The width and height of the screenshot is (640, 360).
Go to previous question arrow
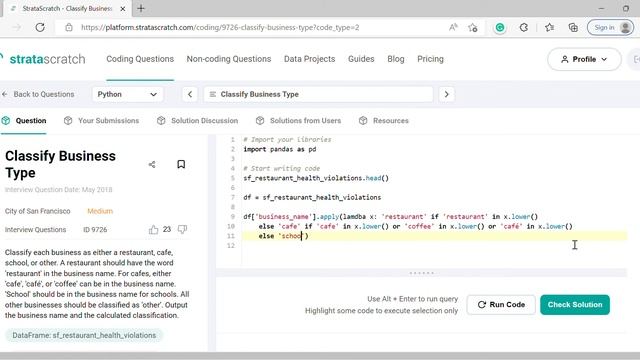click(190, 94)
